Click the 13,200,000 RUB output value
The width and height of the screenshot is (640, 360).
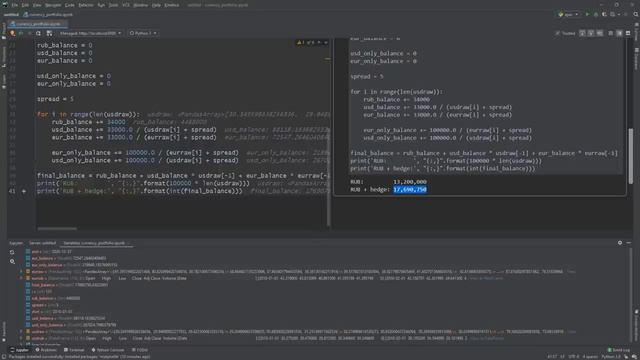pyautogui.click(x=410, y=182)
